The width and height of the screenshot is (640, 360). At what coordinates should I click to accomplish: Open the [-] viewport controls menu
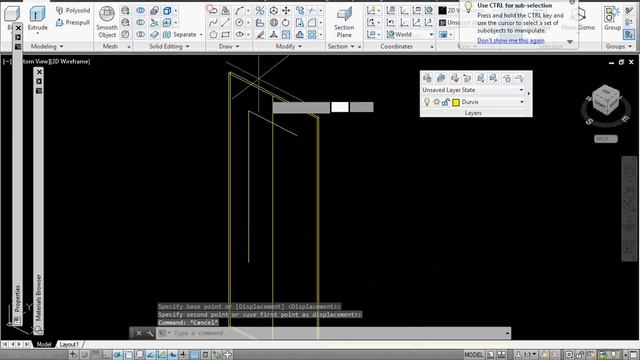tap(7, 62)
